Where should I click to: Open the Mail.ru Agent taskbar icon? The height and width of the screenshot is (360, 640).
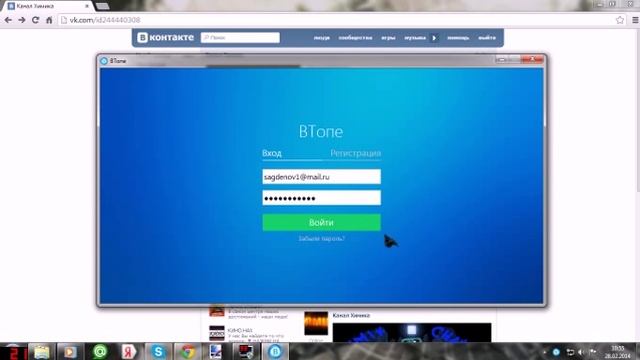click(x=100, y=352)
